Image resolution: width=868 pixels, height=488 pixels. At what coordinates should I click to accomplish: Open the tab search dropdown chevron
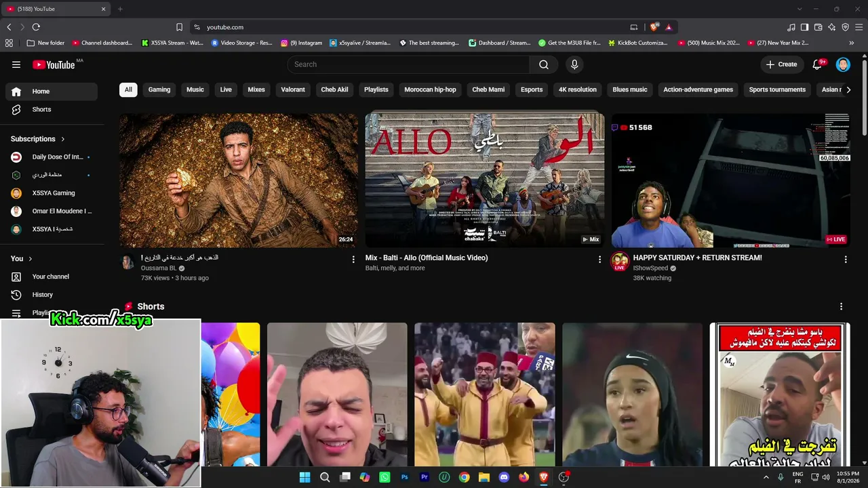click(x=800, y=9)
